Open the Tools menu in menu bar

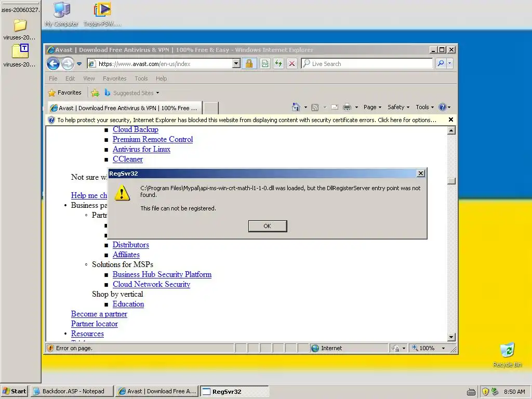pyautogui.click(x=141, y=78)
